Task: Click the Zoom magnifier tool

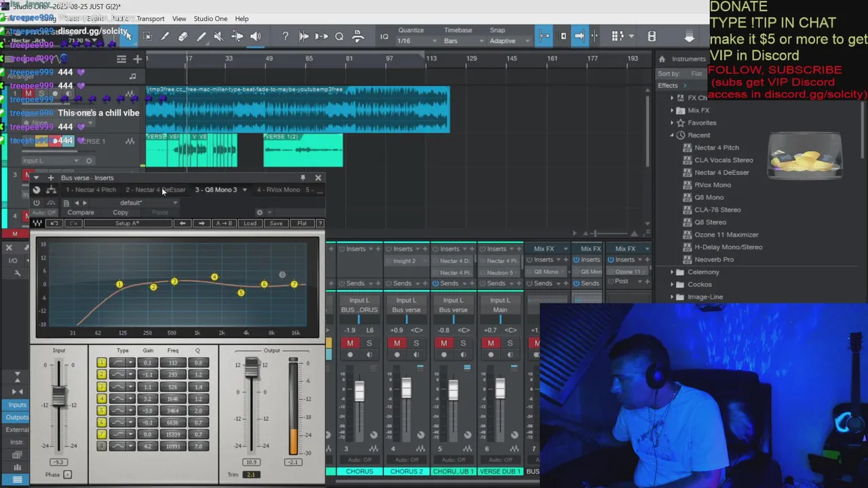Action: coord(339,36)
